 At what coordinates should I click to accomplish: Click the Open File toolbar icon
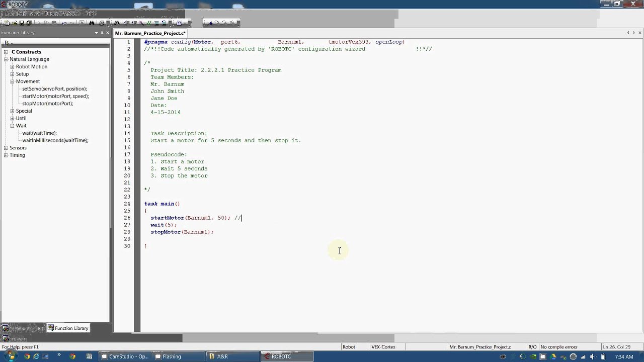click(15, 23)
